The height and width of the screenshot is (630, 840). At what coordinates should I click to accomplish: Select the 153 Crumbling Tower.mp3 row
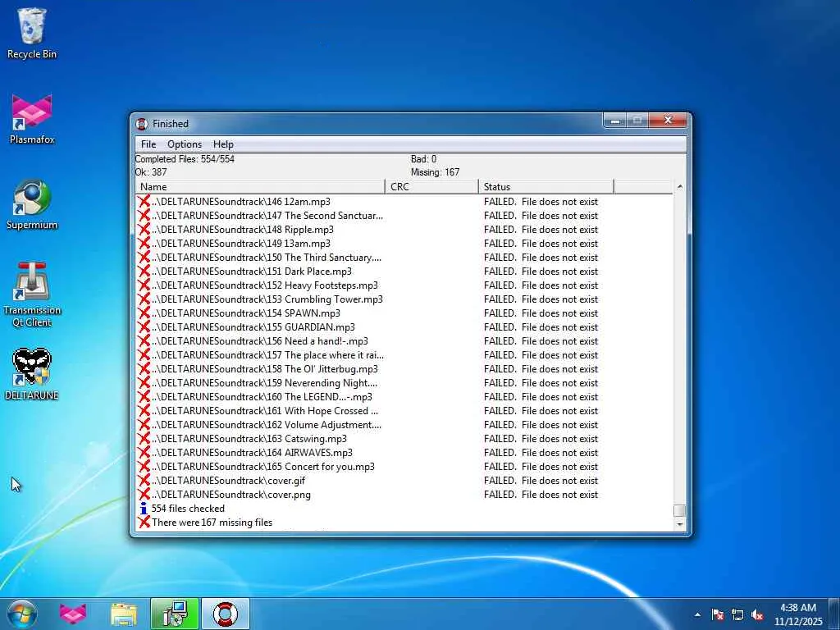[x=404, y=299]
